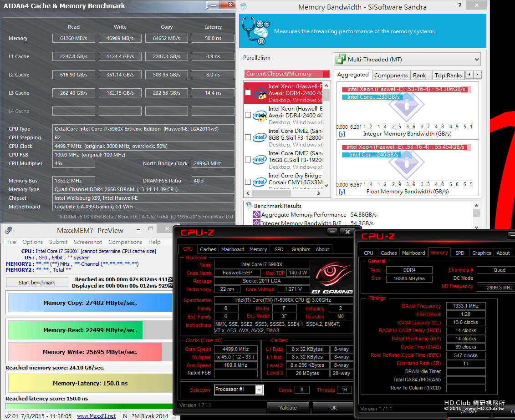Click the Multi-Threaded green chip icon

[x=340, y=60]
